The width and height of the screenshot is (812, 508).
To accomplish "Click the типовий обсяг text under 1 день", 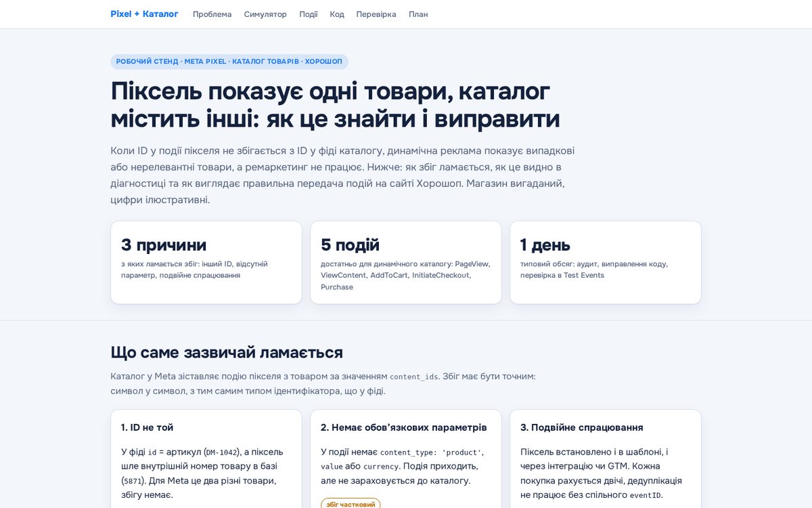I will pos(594,270).
